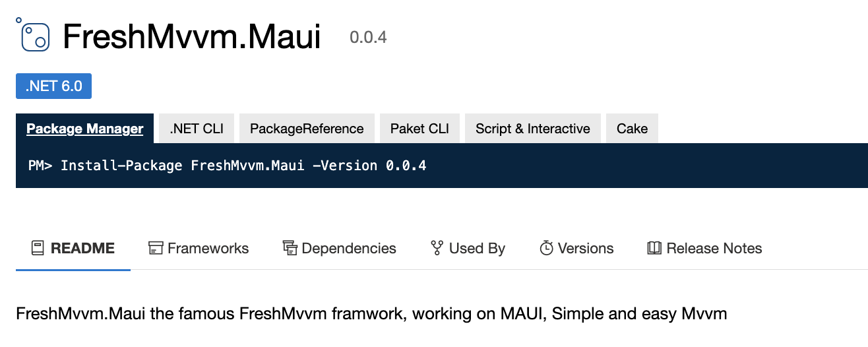Click the .NET 6.0 framework badge
The height and width of the screenshot is (347, 868).
click(x=53, y=86)
